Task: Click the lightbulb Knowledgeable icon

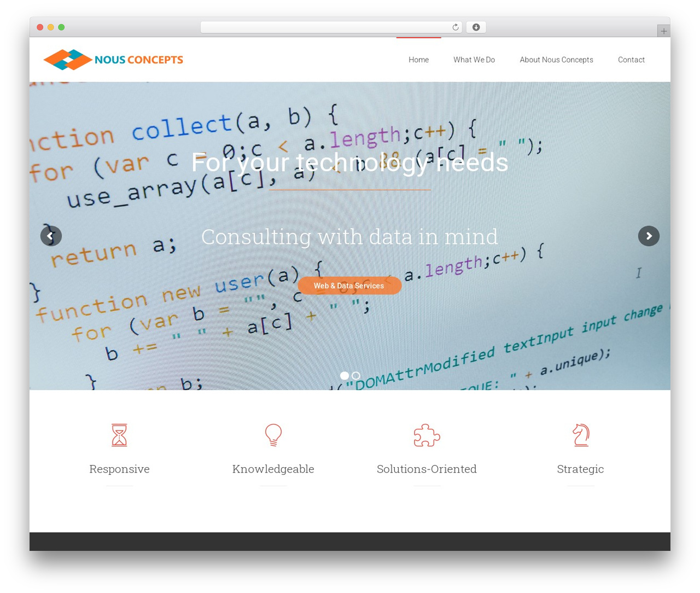Action: (x=273, y=435)
